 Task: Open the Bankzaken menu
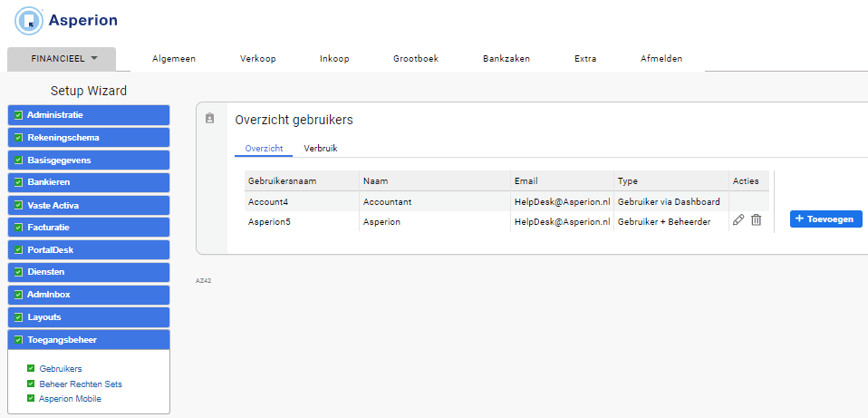506,59
